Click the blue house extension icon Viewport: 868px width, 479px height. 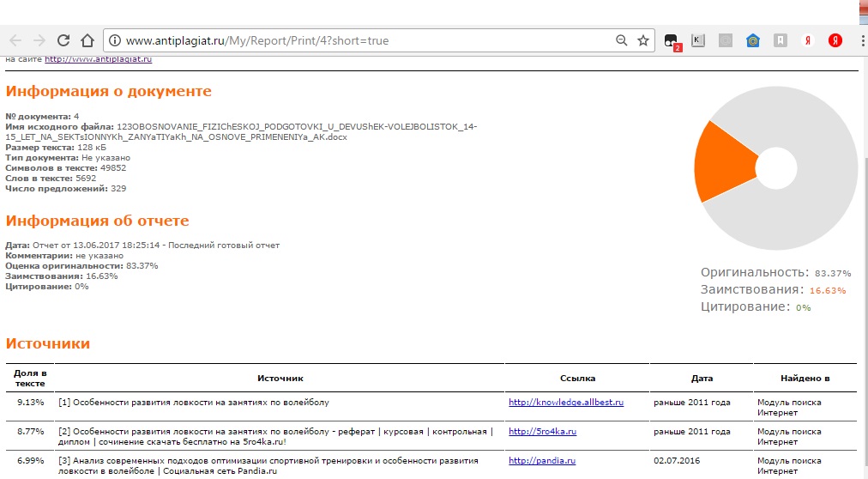[752, 40]
